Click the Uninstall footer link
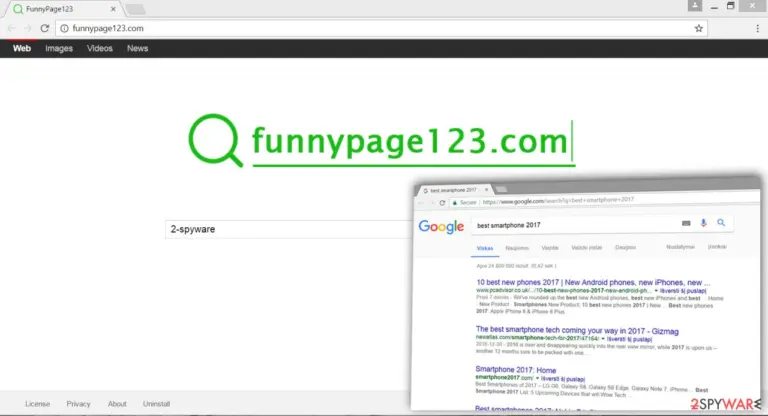This screenshot has width=768, height=416. [156, 404]
